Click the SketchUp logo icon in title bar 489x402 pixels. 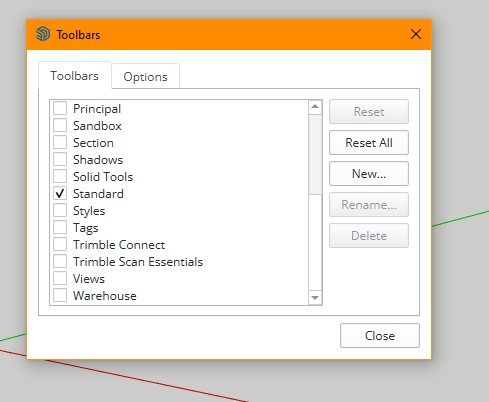(x=43, y=34)
